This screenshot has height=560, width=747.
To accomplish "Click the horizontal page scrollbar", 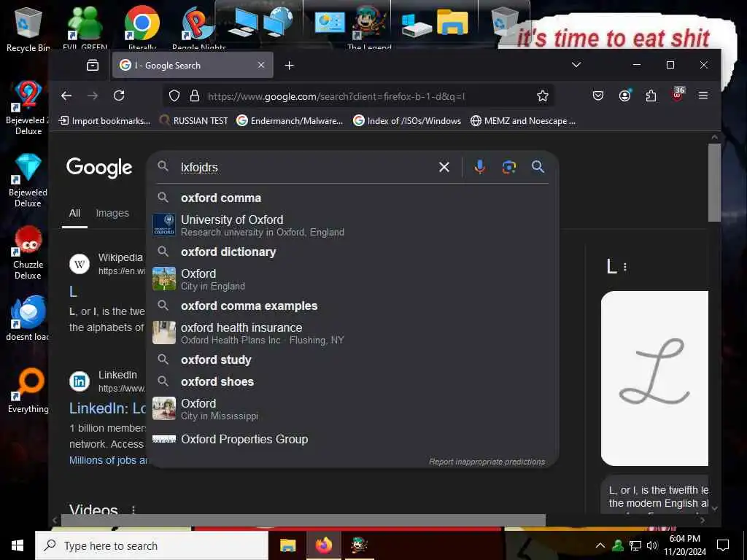I will [x=303, y=520].
